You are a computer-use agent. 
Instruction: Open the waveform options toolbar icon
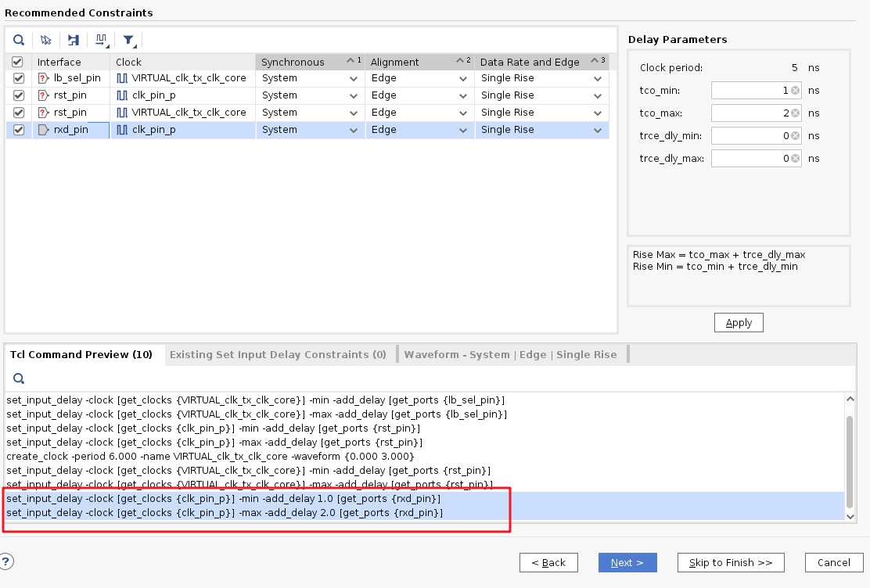[101, 39]
